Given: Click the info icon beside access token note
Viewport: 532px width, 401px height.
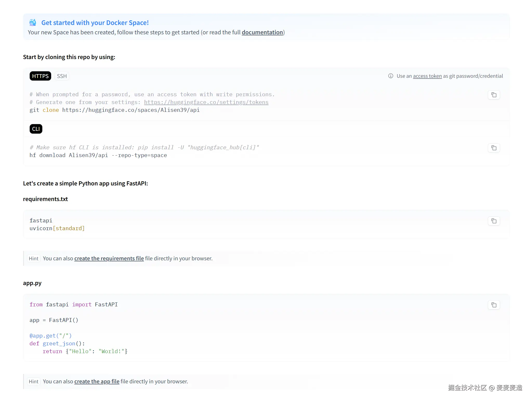Looking at the screenshot, I should click(x=391, y=76).
